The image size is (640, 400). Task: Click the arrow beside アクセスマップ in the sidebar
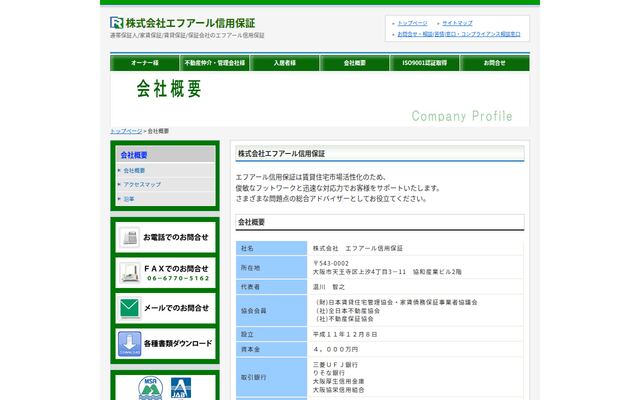pos(119,184)
